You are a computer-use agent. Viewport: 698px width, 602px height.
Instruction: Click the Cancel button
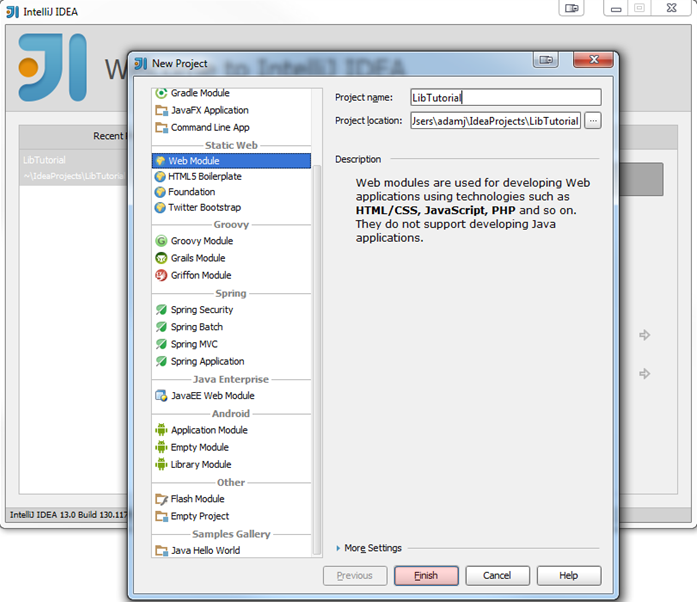[x=497, y=576]
